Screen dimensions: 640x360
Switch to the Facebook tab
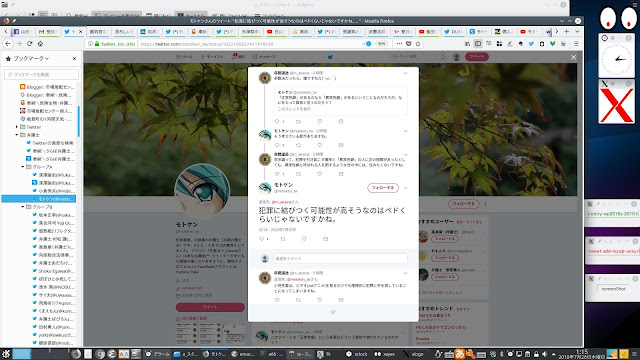pos(22,31)
